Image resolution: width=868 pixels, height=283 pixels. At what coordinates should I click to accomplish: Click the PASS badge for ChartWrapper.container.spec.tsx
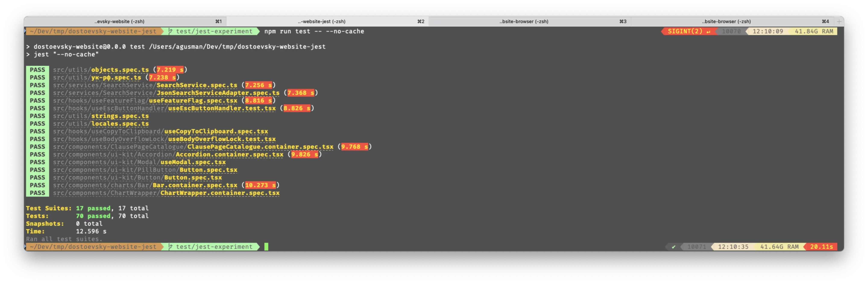(x=37, y=193)
